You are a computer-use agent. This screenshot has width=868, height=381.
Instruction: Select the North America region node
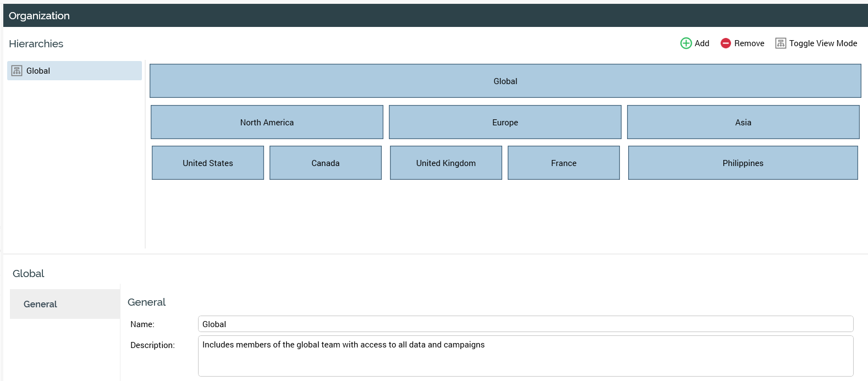tap(267, 123)
